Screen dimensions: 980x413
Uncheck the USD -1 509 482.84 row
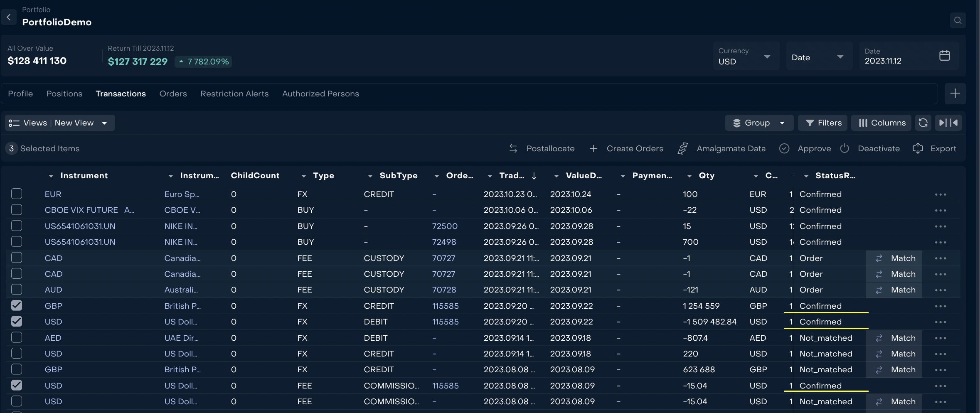click(17, 321)
